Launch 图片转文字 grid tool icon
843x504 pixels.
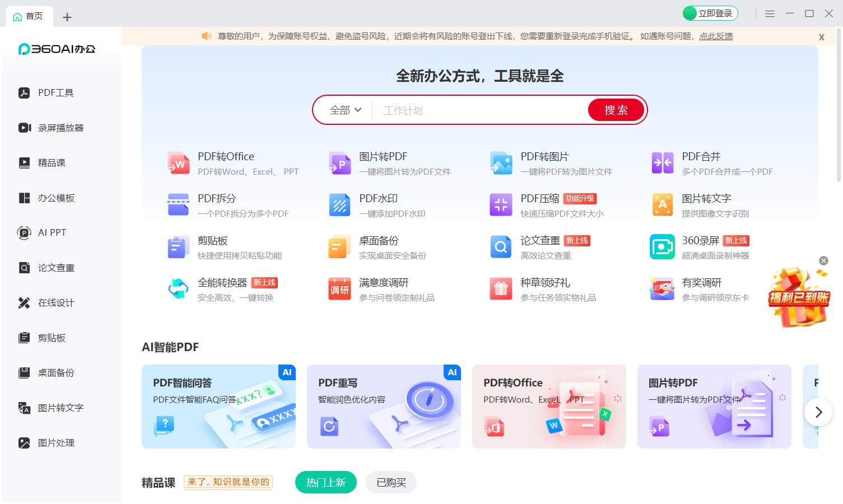click(x=662, y=205)
